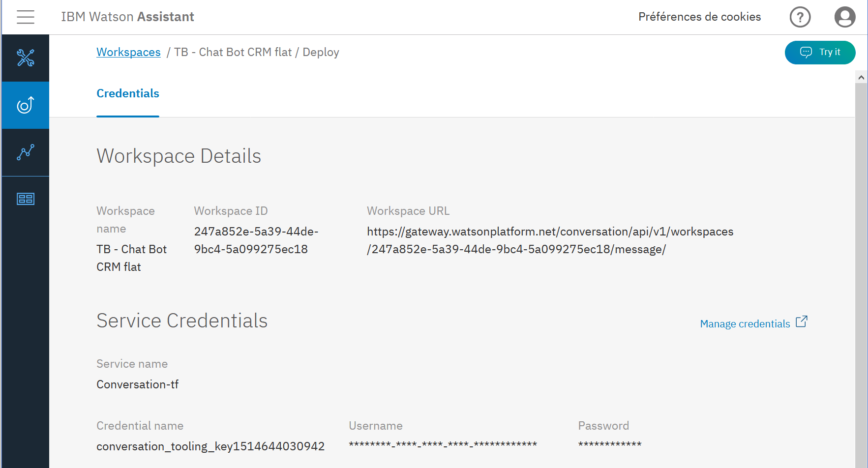Image resolution: width=868 pixels, height=468 pixels.
Task: Open the workspaces list sidebar icon
Action: point(26,199)
